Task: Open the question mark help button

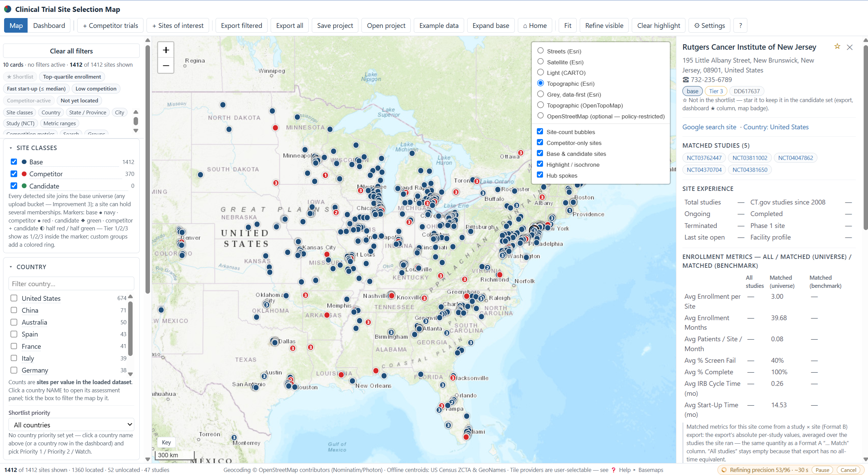Action: click(740, 26)
